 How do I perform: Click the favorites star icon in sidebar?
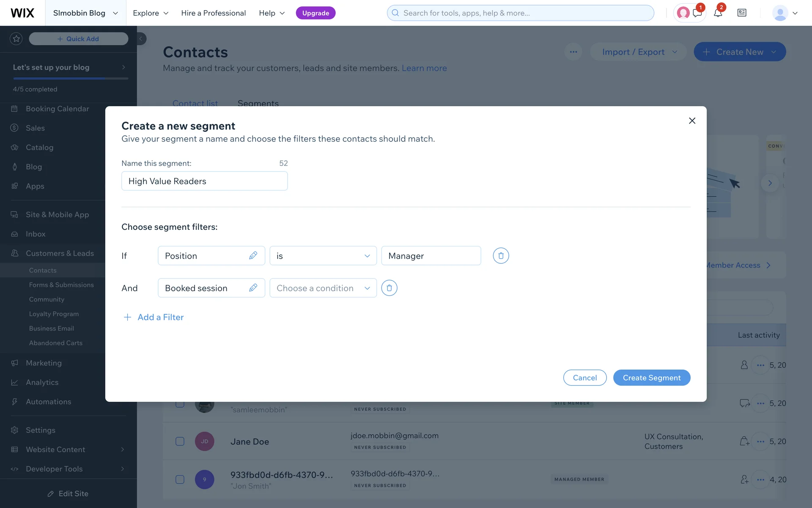[16, 39]
